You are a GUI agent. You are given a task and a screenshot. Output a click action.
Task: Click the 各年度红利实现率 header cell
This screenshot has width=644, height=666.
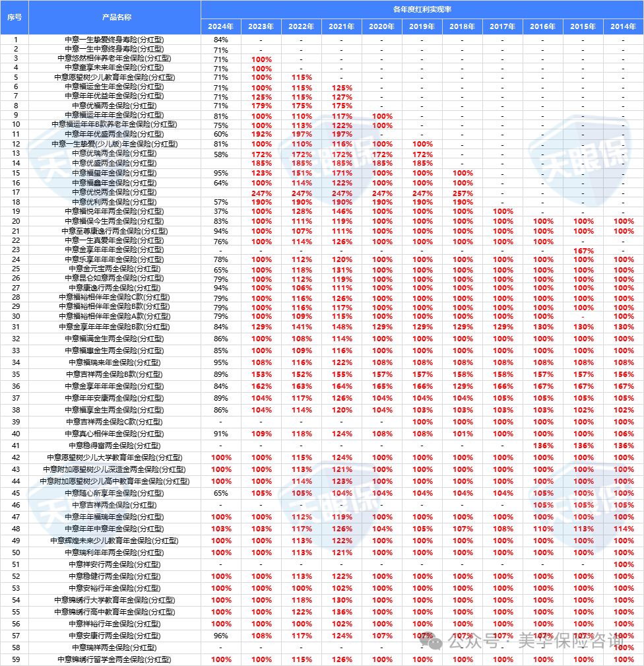(x=422, y=10)
